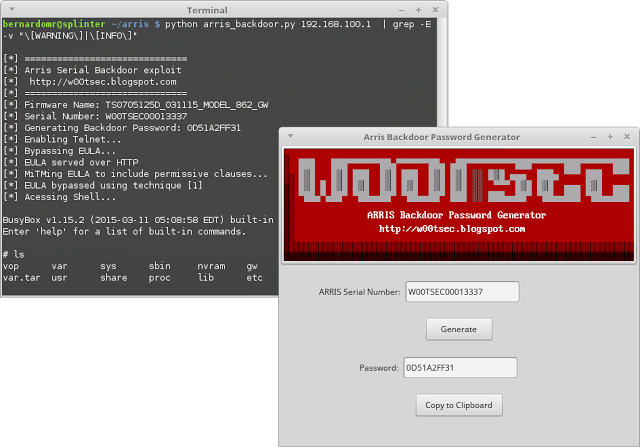Focus the ARRIS Serial Number field
The image size is (640, 448).
(x=462, y=292)
